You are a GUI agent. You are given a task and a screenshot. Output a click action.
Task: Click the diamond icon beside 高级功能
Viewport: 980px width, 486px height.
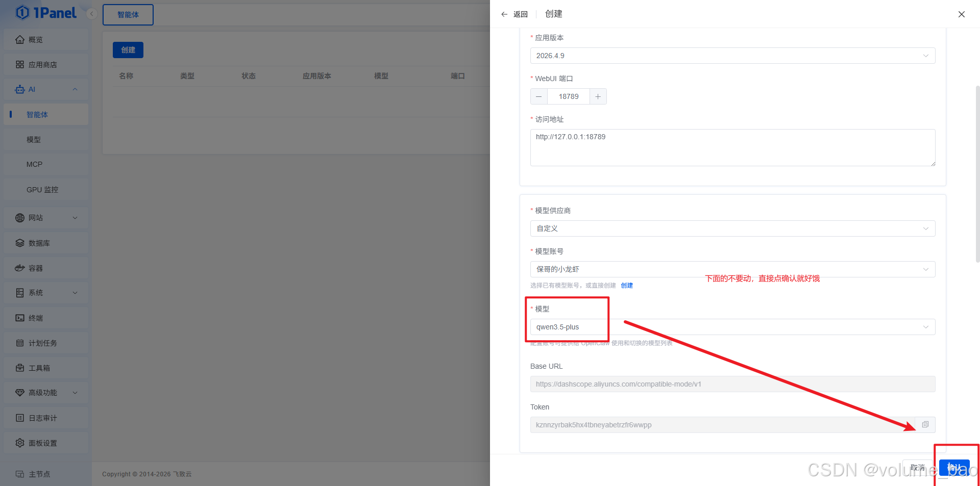click(20, 393)
